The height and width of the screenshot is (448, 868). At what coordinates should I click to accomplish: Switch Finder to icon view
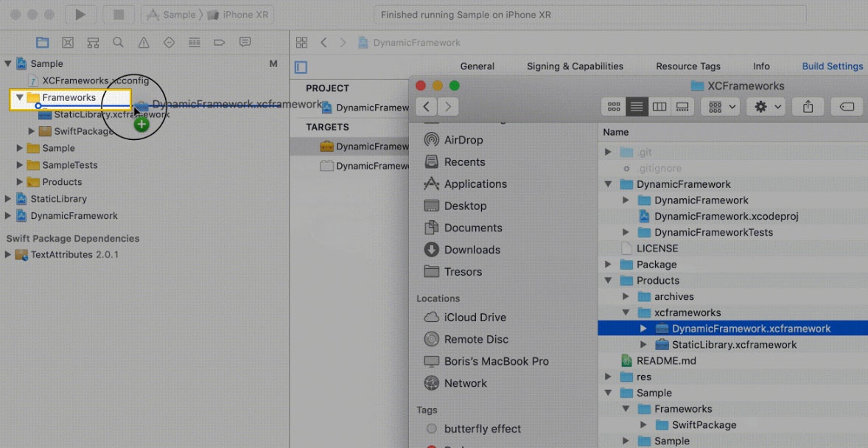[x=614, y=107]
